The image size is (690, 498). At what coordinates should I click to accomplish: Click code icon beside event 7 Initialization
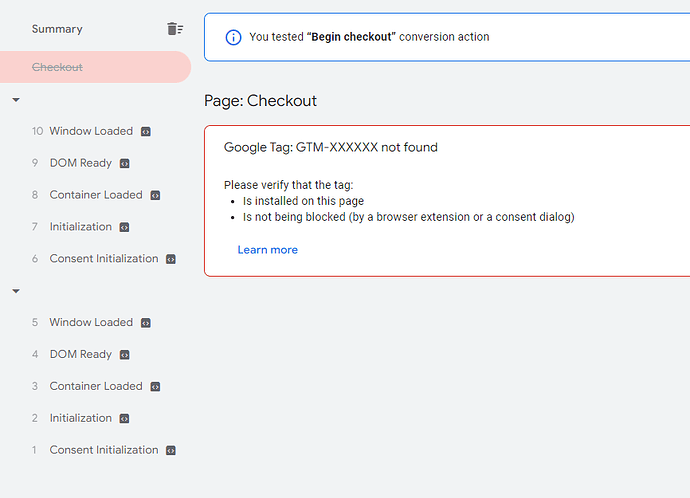[x=125, y=227]
